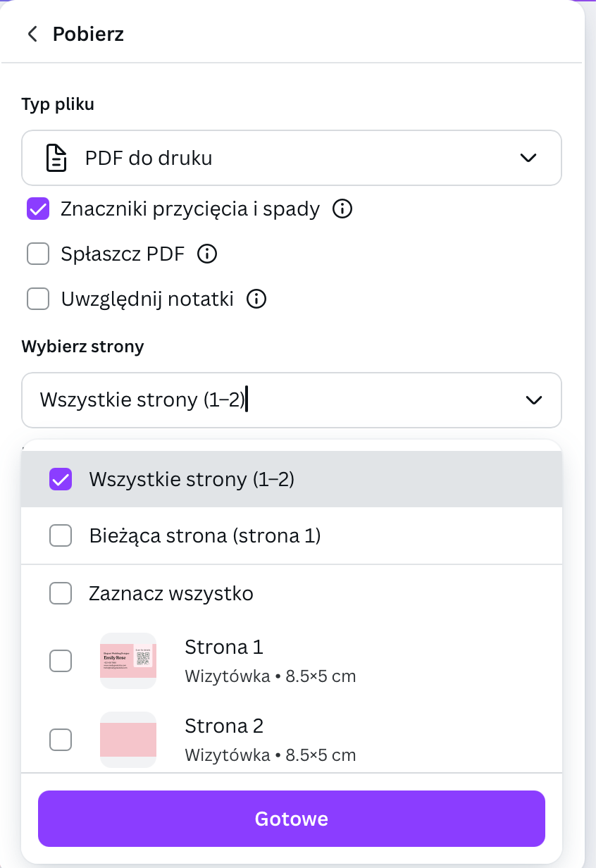Click the Strona 1 business card thumbnail
The width and height of the screenshot is (596, 868).
pyautogui.click(x=128, y=661)
